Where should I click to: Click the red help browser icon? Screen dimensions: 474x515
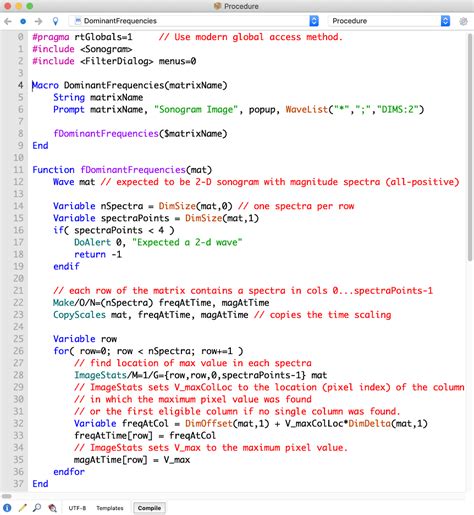[52, 508]
